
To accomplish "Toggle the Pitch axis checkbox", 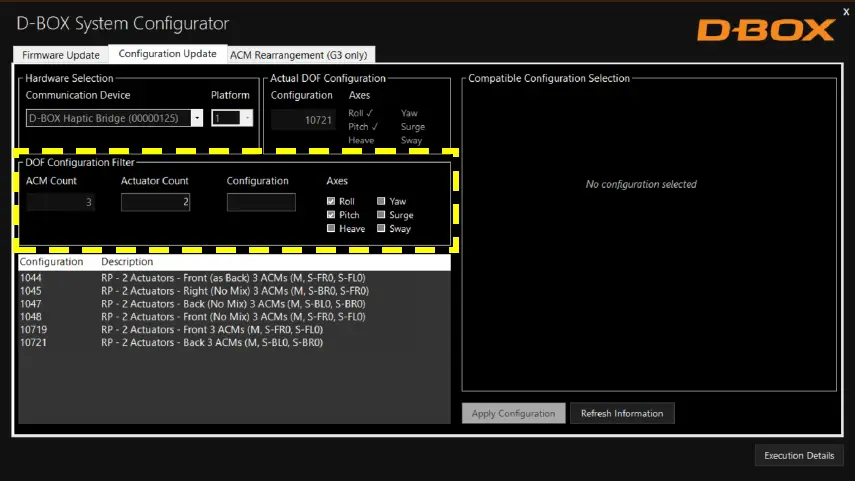I will tap(331, 215).
